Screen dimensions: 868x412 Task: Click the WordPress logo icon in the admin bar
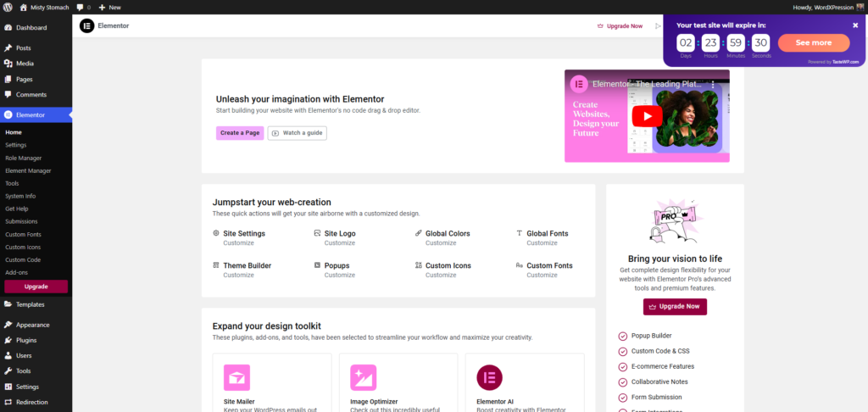point(8,7)
